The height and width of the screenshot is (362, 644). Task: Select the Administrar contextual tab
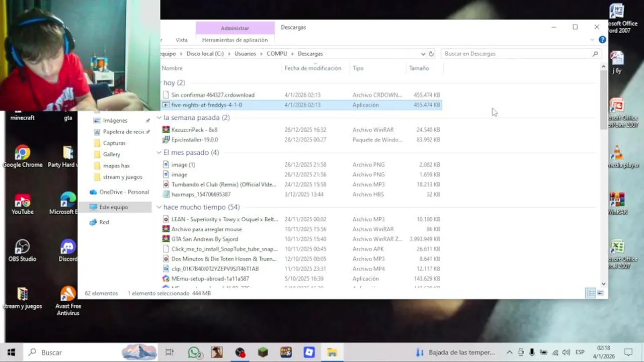(x=235, y=28)
